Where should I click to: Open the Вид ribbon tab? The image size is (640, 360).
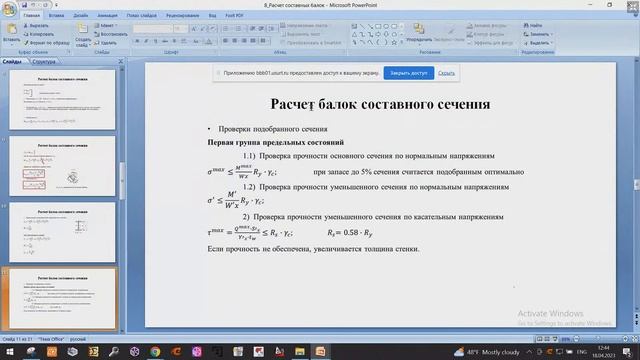click(x=212, y=16)
